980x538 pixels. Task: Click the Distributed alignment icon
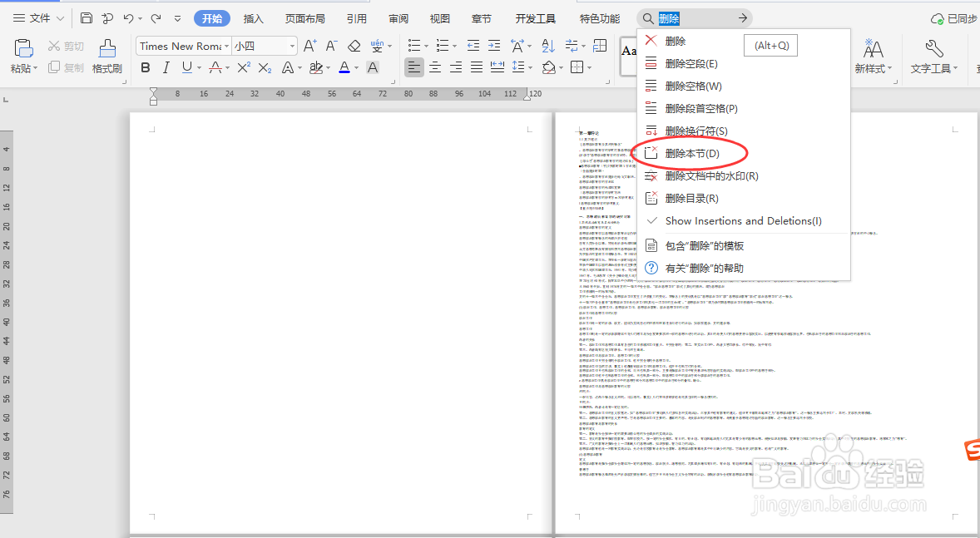[497, 67]
